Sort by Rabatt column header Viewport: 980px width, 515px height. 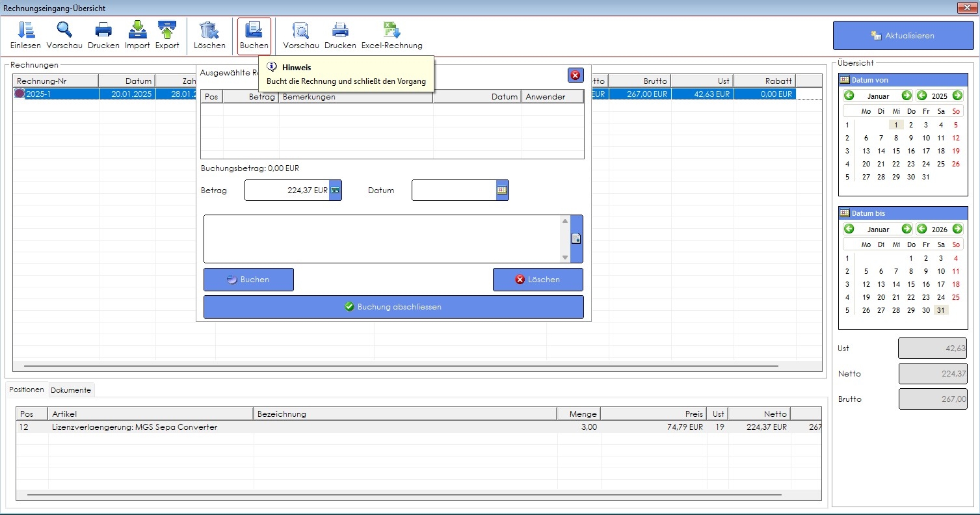click(764, 81)
